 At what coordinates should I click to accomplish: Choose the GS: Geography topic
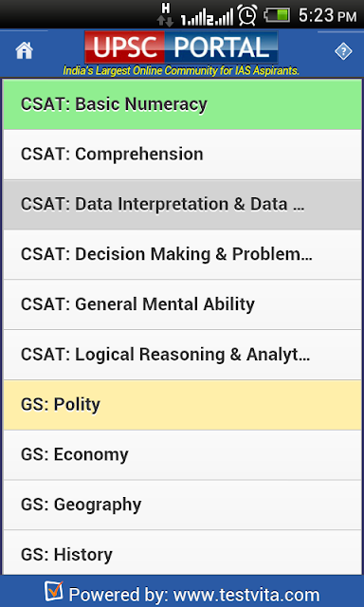tap(182, 505)
